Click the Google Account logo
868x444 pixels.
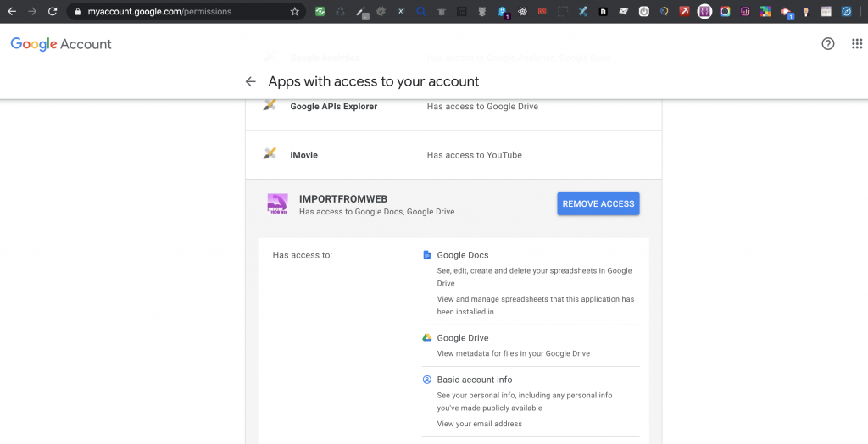click(x=61, y=44)
